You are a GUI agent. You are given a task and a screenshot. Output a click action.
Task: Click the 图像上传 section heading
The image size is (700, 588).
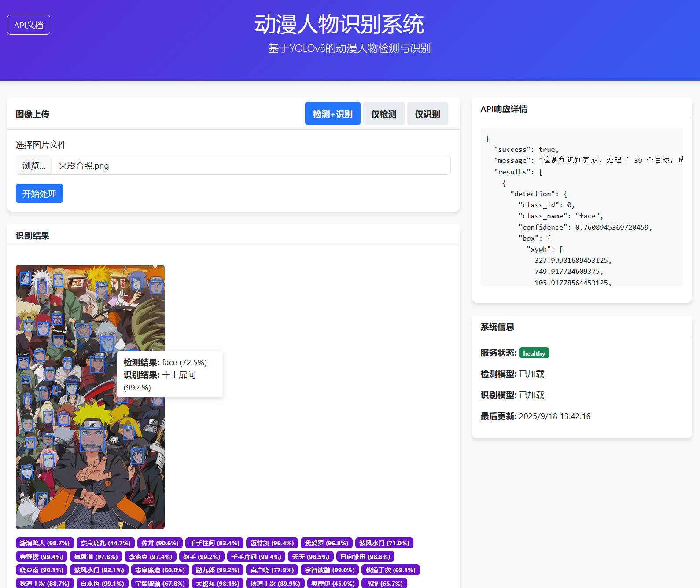tap(33, 114)
